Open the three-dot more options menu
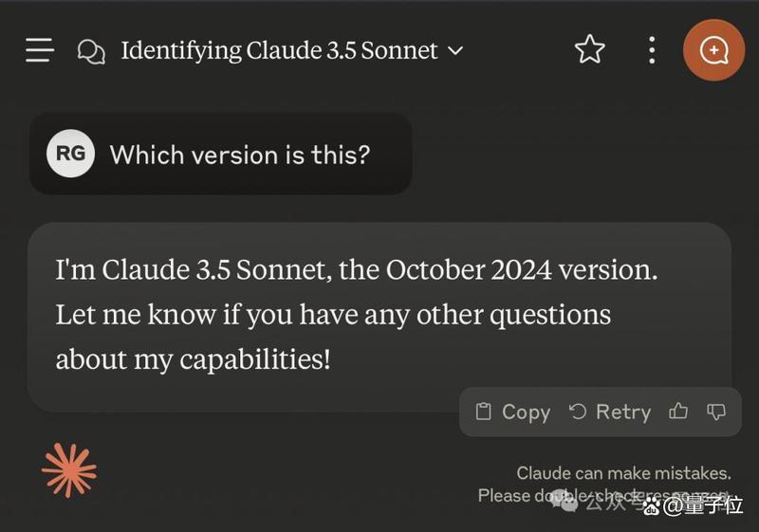Viewport: 759px width, 532px height. (x=652, y=50)
